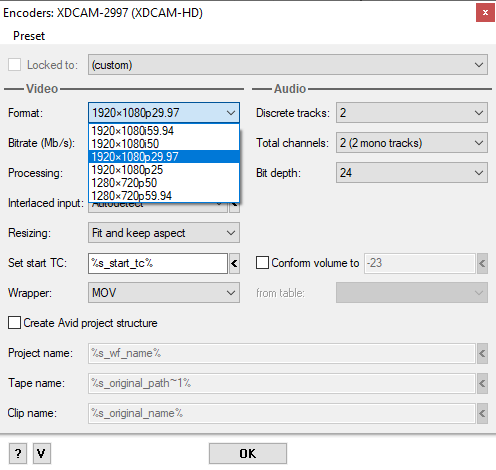This screenshot has height=470, width=496.
Task: Click arrow button next to Conform volume field
Action: click(482, 263)
